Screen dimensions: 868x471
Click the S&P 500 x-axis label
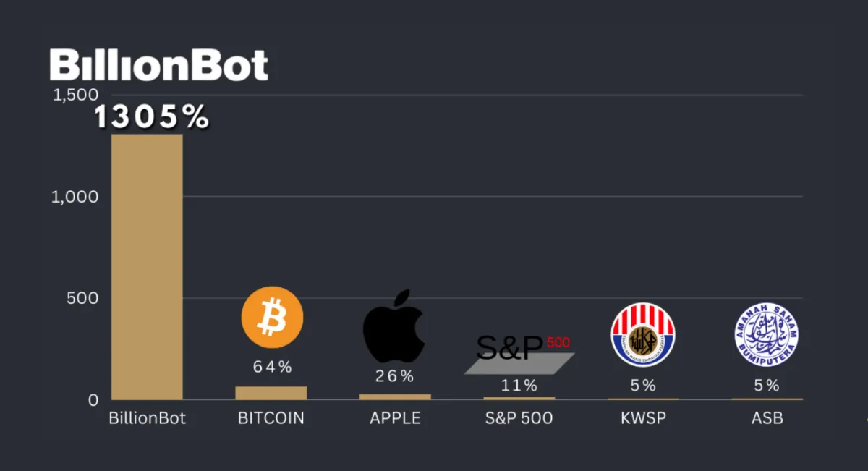point(519,419)
